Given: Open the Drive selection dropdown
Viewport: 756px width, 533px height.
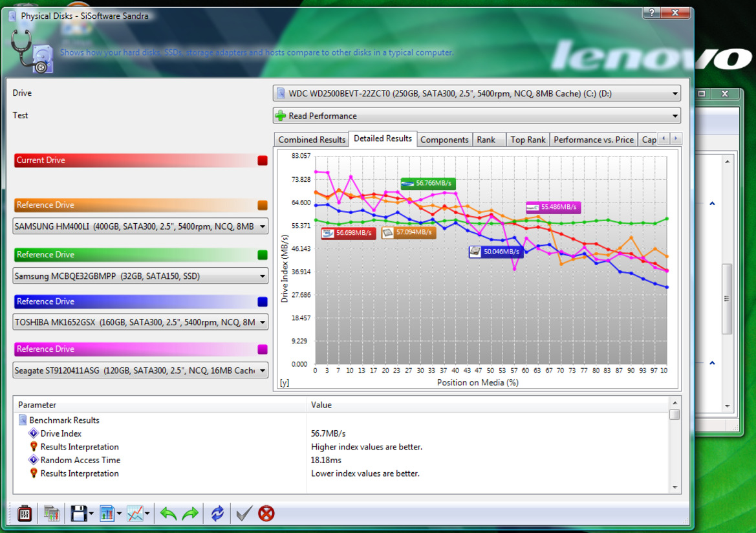Looking at the screenshot, I should pyautogui.click(x=477, y=94).
